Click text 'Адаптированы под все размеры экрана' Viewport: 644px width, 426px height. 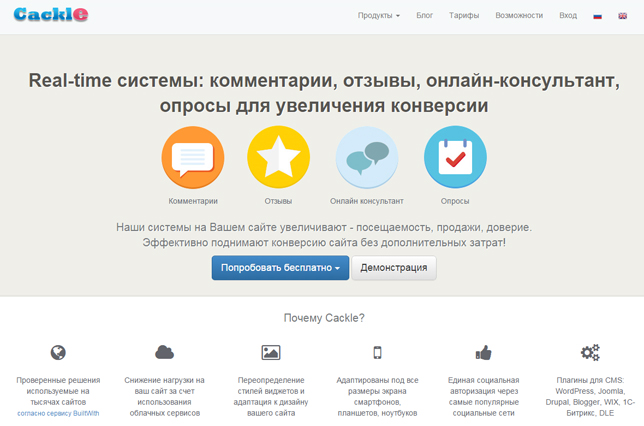coord(377,386)
